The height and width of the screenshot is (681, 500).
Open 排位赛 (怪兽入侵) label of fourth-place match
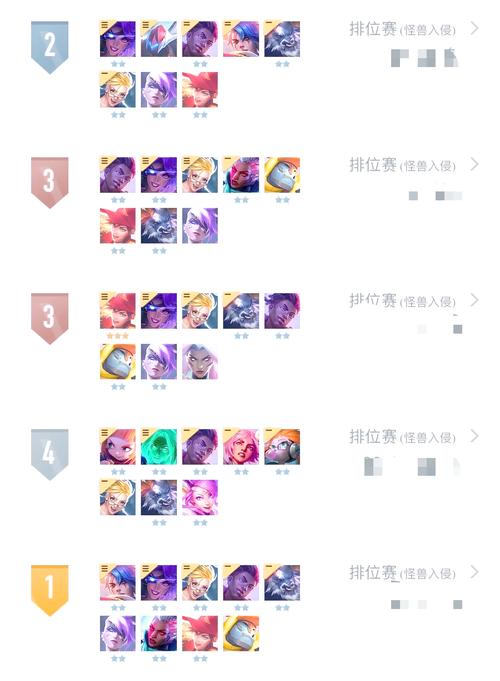pos(402,437)
